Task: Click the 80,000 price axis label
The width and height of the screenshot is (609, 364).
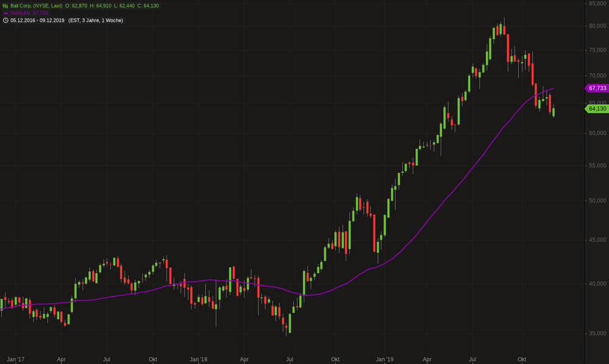Action: click(x=597, y=26)
